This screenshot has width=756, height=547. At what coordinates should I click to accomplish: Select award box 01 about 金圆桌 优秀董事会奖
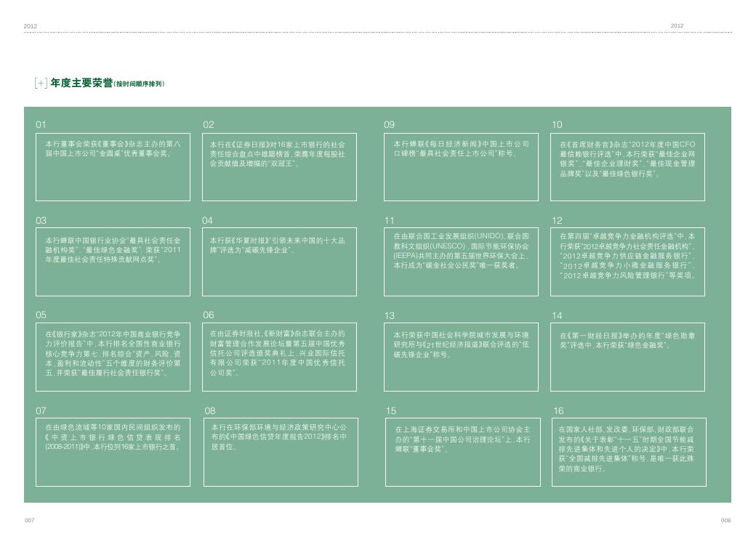(x=113, y=167)
